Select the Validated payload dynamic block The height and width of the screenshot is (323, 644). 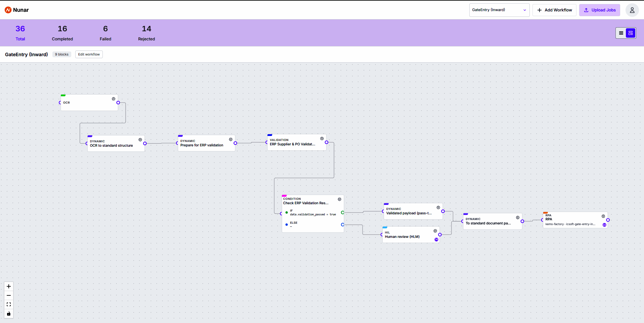click(413, 211)
